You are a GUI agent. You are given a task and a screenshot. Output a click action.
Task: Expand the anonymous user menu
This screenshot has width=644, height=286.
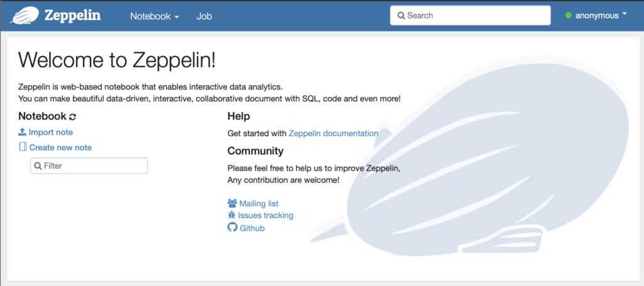coord(596,16)
